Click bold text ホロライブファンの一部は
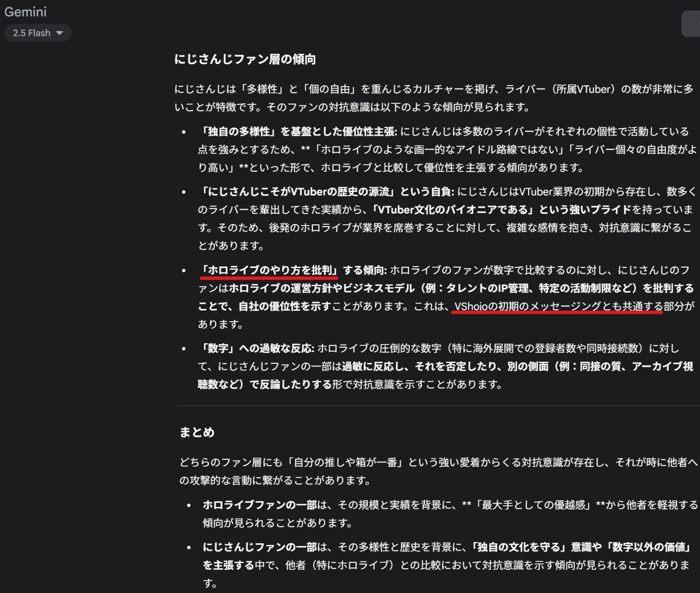Viewport: 700px width, 593px height. pos(265,505)
